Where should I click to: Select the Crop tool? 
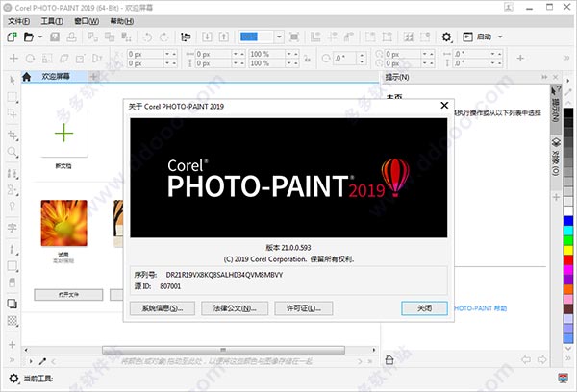[x=13, y=135]
